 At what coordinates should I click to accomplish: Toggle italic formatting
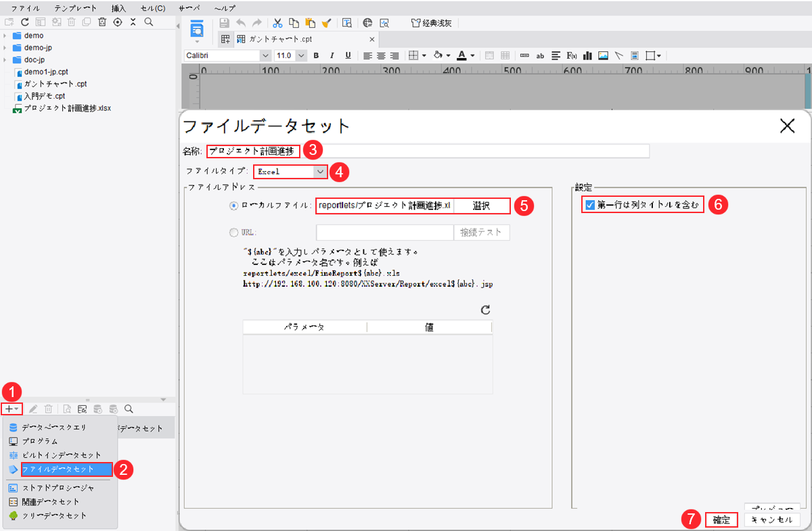pyautogui.click(x=332, y=55)
